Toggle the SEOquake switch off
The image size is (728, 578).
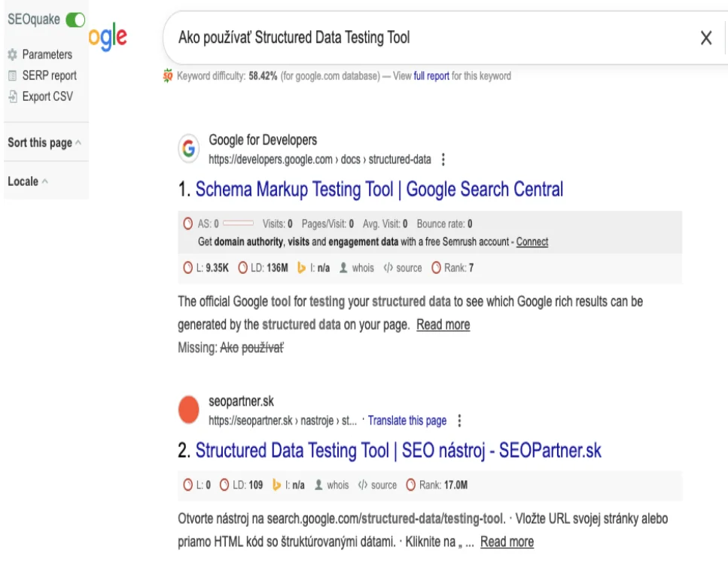[75, 20]
